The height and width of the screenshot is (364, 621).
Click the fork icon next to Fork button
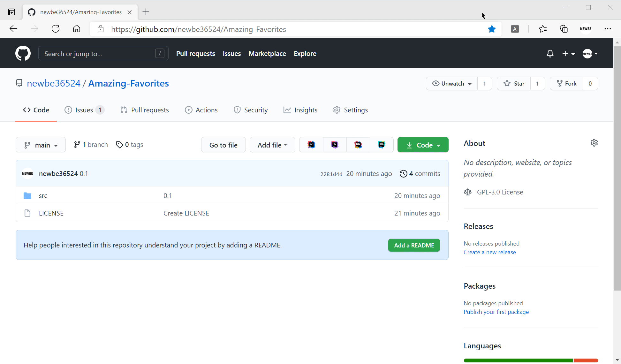coord(560,83)
